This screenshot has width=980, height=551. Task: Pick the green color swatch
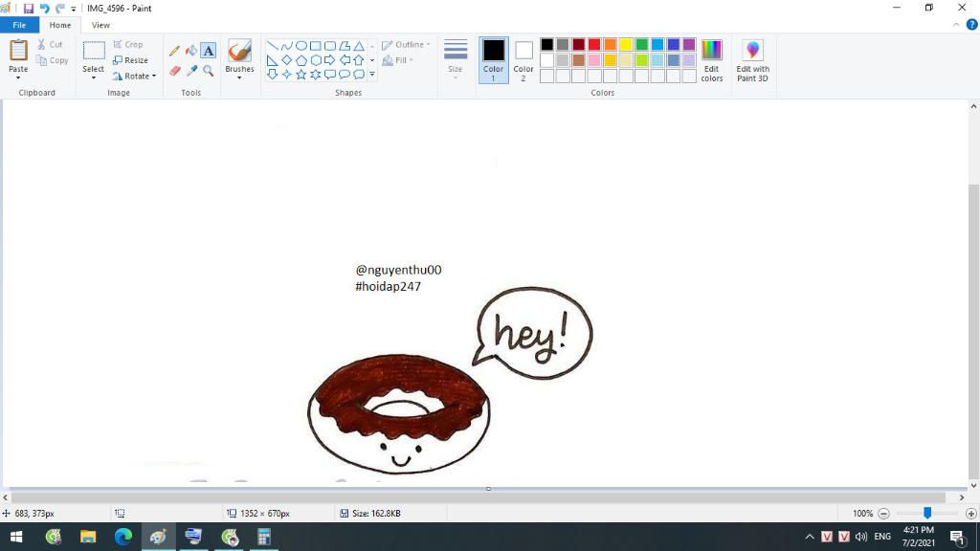click(x=641, y=44)
